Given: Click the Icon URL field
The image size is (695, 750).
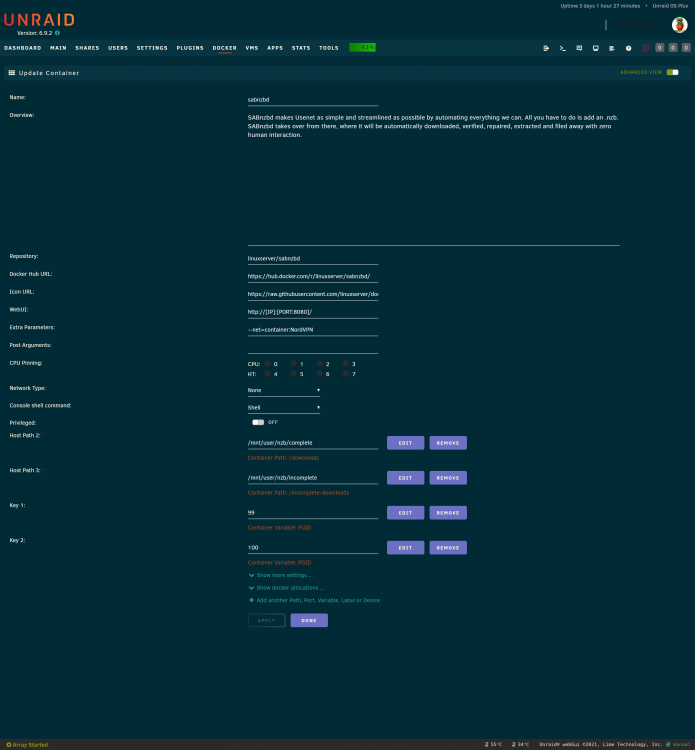Looking at the screenshot, I should click(x=313, y=294).
